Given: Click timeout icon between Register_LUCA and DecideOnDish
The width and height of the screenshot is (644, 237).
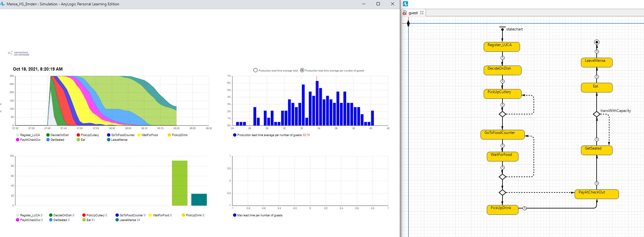Looking at the screenshot, I should 502,58.
